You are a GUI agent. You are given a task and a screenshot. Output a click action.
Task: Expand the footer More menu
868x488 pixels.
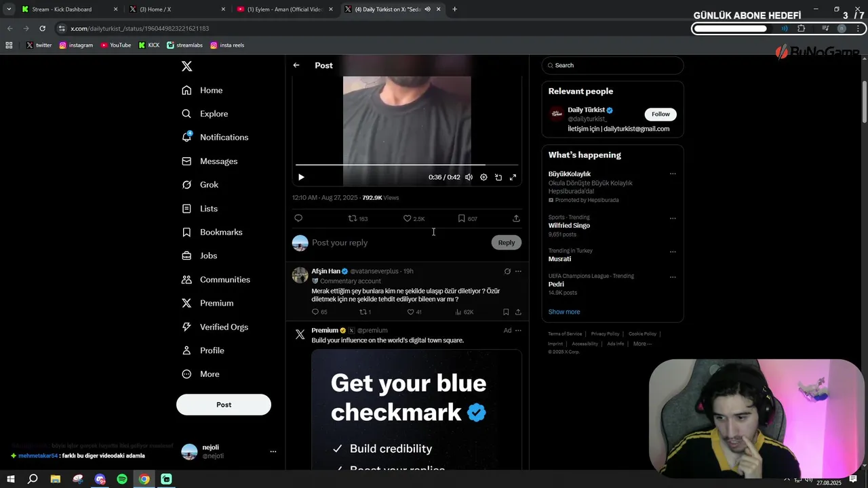(x=642, y=344)
